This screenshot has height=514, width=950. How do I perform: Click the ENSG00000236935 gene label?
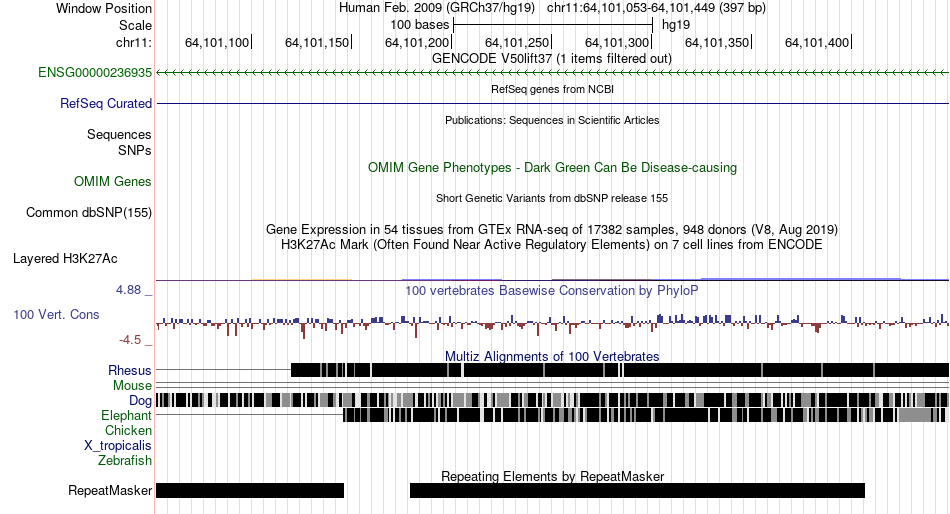95,73
